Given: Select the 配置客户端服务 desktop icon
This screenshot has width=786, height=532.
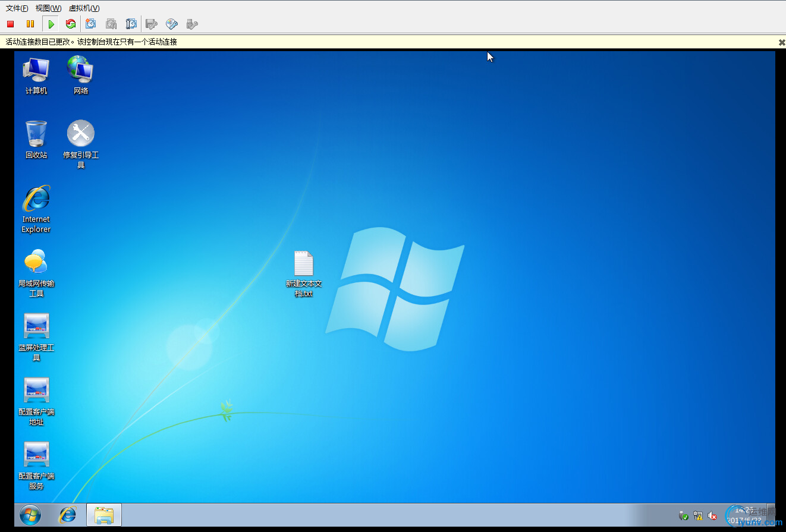Looking at the screenshot, I should [x=36, y=465].
